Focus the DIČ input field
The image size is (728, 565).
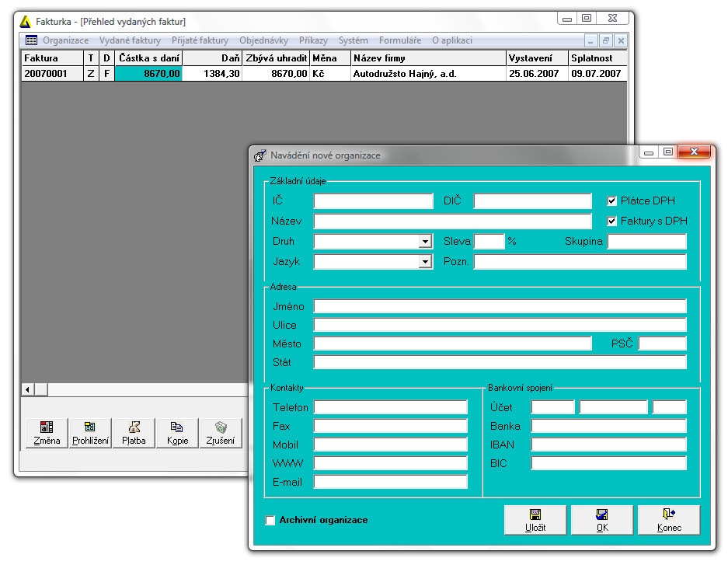[532, 201]
